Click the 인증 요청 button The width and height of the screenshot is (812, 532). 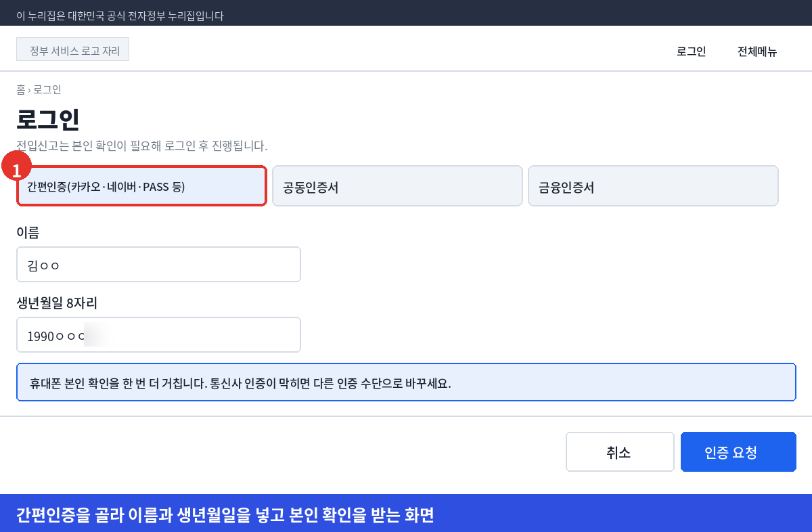(x=738, y=451)
